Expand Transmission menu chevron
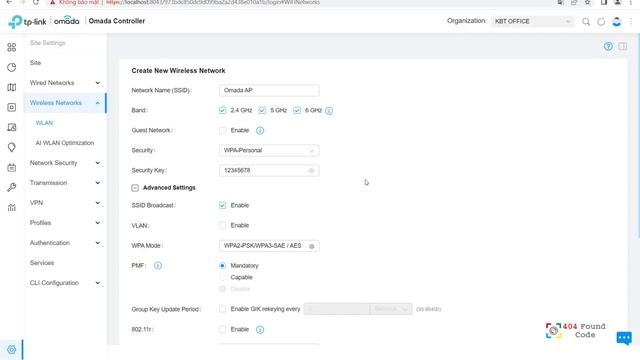This screenshot has width=640, height=360. (x=98, y=183)
